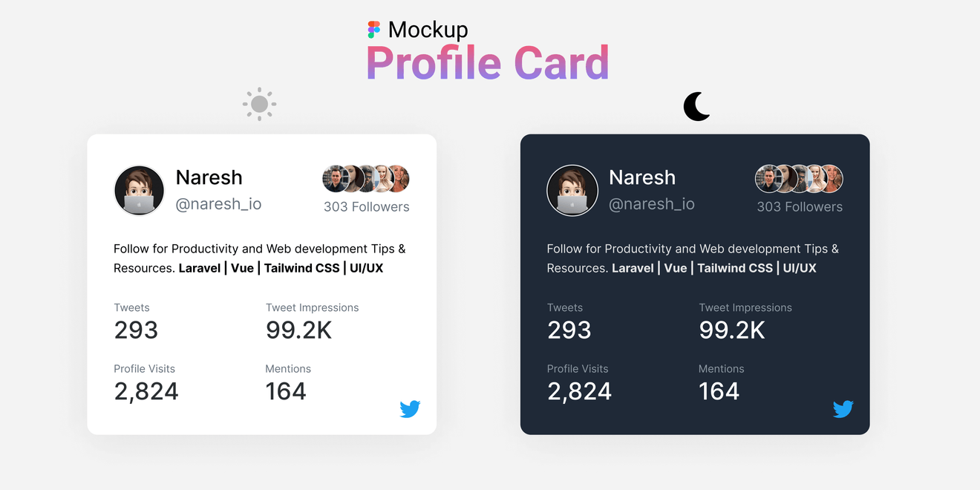
Task: Click the Twitter bird on the dark card
Action: 843,409
